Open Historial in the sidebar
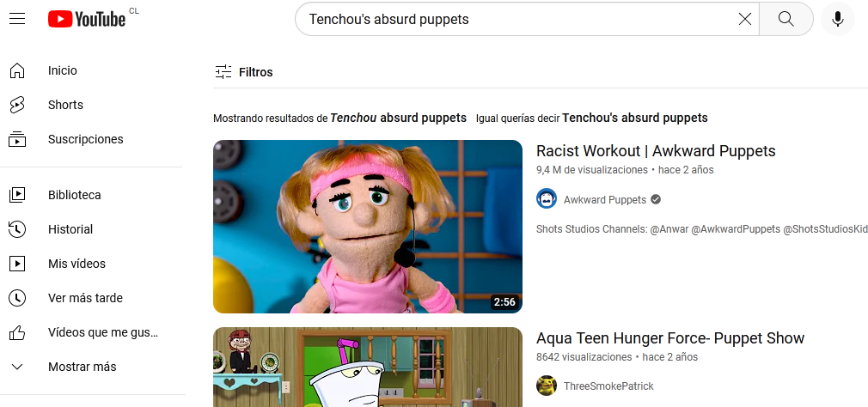Image resolution: width=868 pixels, height=407 pixels. click(70, 229)
